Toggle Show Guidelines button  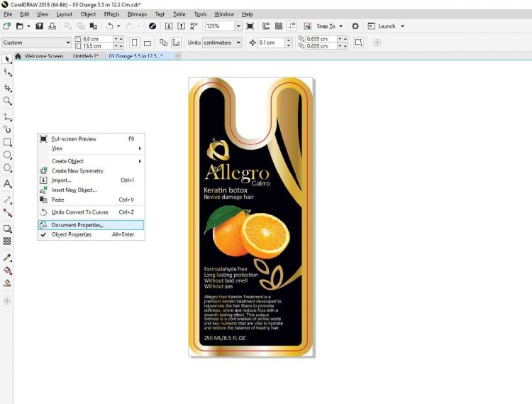[291, 26]
